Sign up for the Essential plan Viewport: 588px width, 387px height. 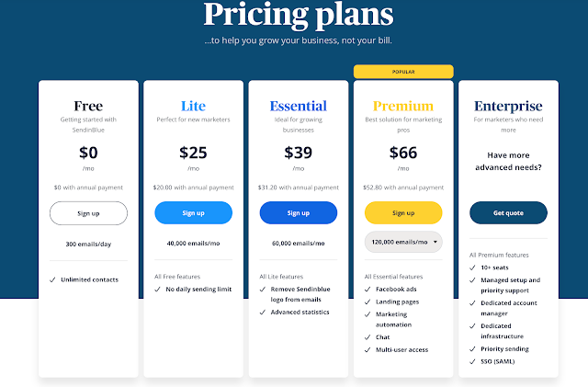pyautogui.click(x=299, y=213)
